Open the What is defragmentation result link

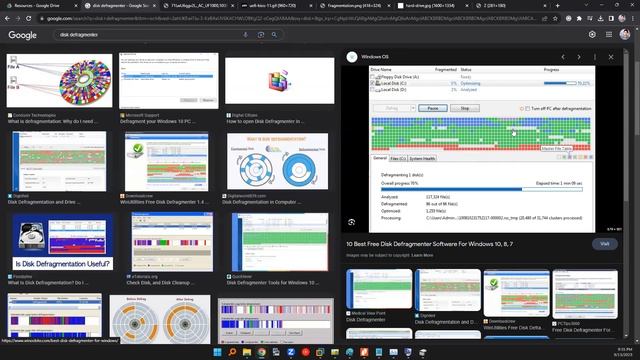click(x=53, y=121)
